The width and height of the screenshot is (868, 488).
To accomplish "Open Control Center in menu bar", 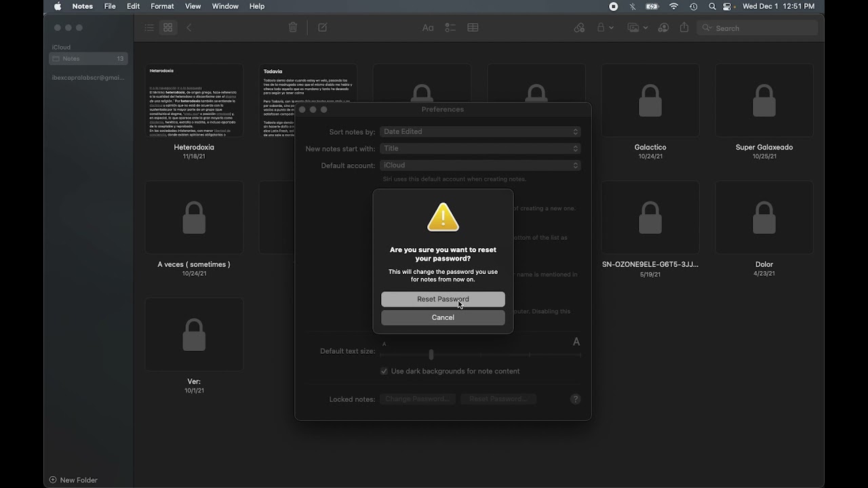I will (728, 6).
